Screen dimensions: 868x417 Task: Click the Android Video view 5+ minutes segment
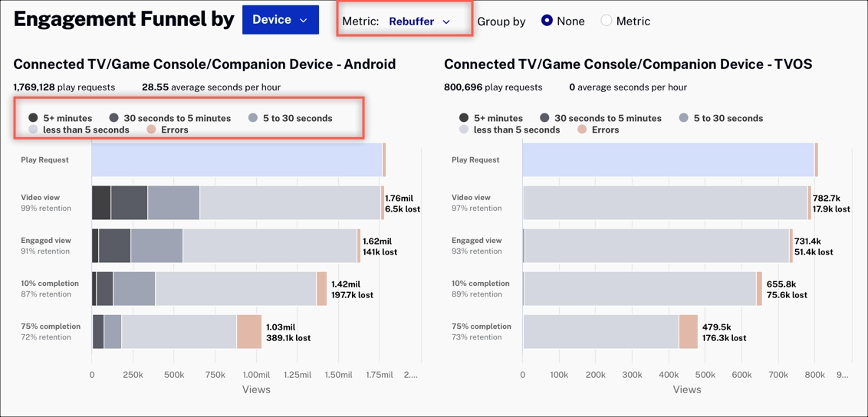(x=101, y=203)
